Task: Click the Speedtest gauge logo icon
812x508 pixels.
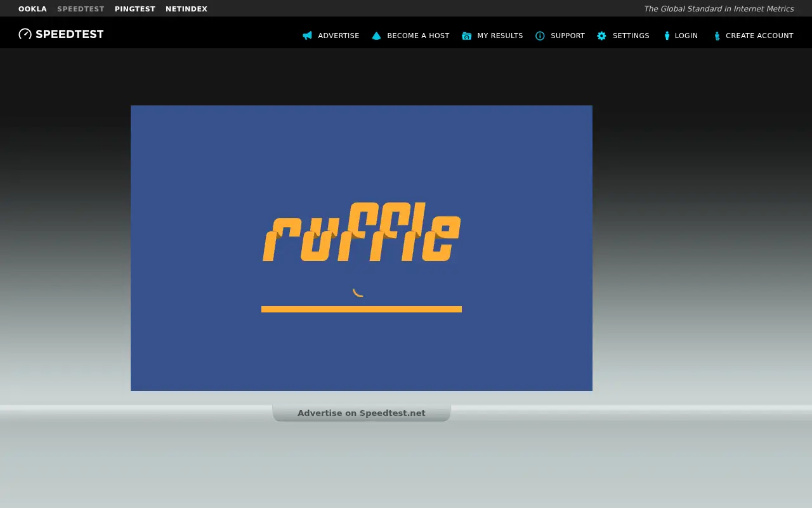Action: 25,34
